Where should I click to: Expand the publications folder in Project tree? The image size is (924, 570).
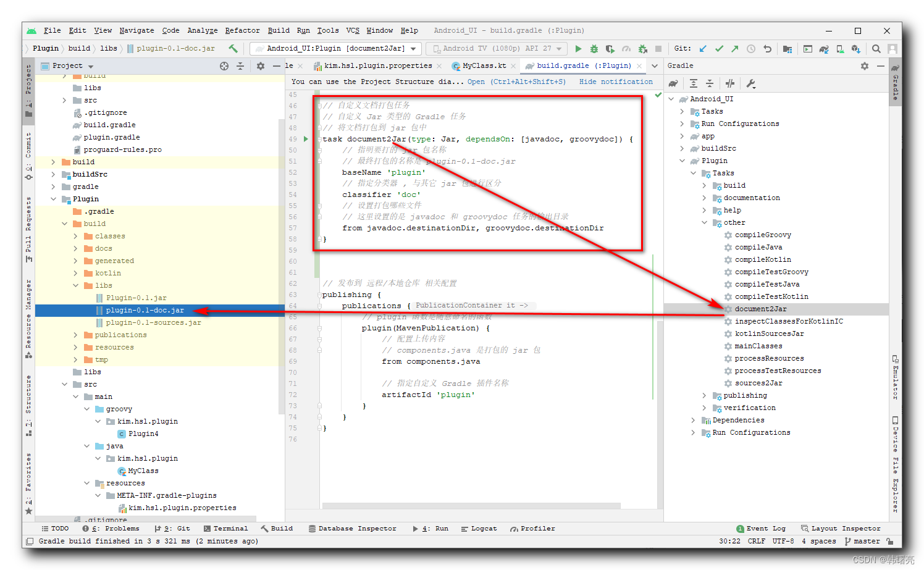point(76,335)
